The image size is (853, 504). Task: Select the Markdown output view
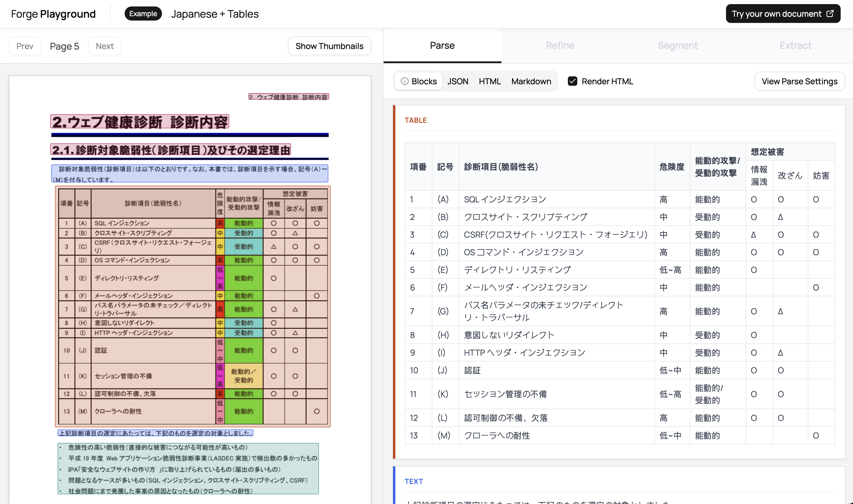531,81
